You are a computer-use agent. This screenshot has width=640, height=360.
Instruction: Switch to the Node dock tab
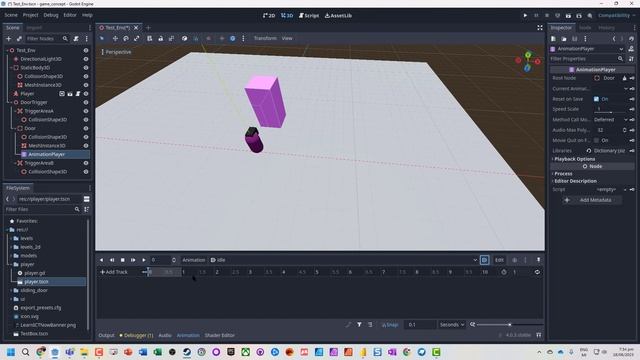585,28
